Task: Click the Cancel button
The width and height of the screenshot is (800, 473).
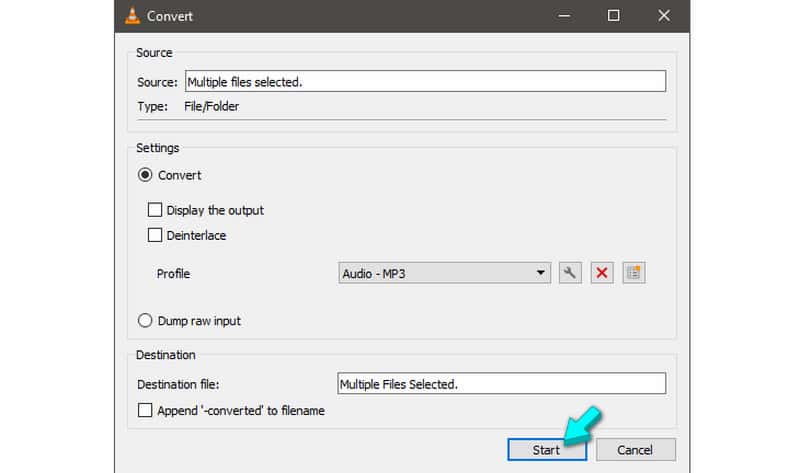Action: tap(636, 450)
